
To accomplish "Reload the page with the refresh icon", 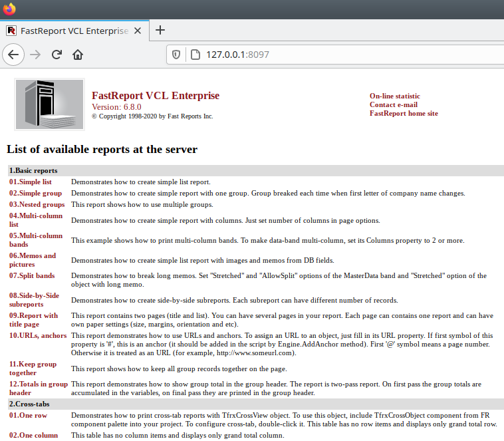I will point(57,55).
